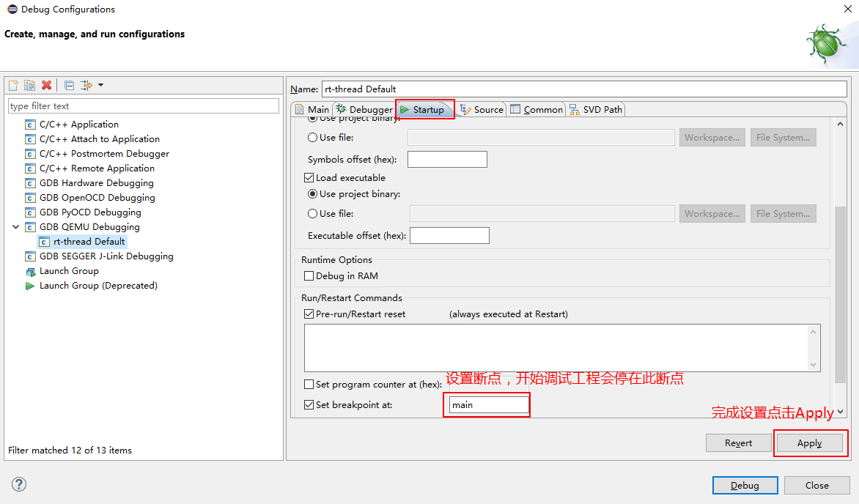The height and width of the screenshot is (504, 859).
Task: Click the bug image in the dialog header
Action: 827,42
